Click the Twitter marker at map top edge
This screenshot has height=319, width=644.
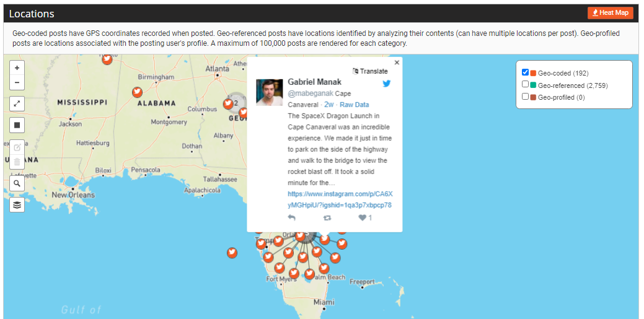click(107, 59)
